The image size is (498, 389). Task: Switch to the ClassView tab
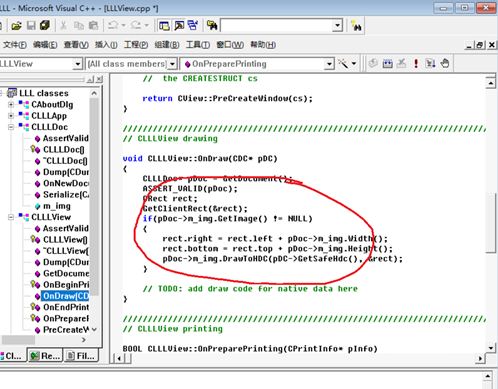12,356
